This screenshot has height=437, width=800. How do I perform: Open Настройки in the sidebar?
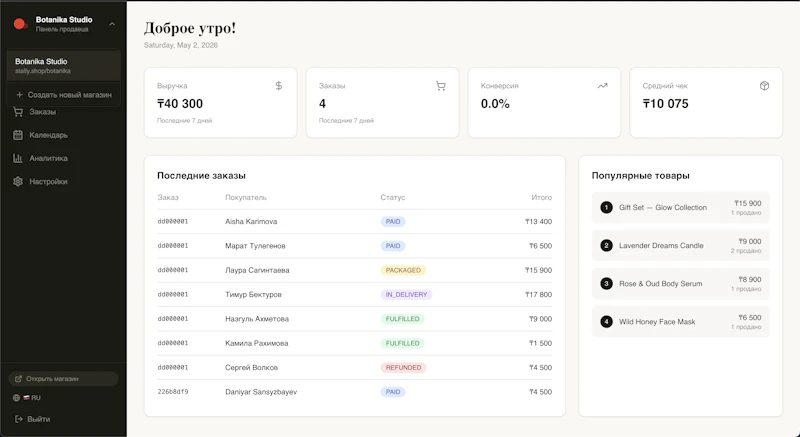48,182
